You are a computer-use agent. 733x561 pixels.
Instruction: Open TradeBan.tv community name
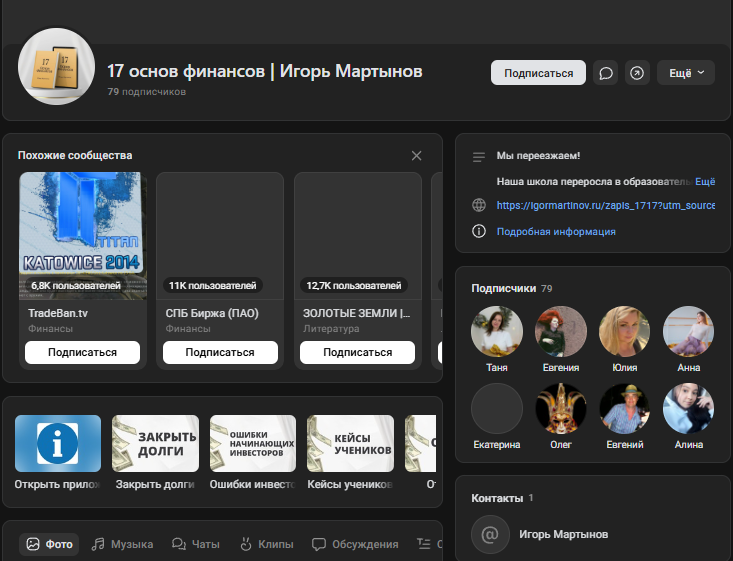(58, 313)
